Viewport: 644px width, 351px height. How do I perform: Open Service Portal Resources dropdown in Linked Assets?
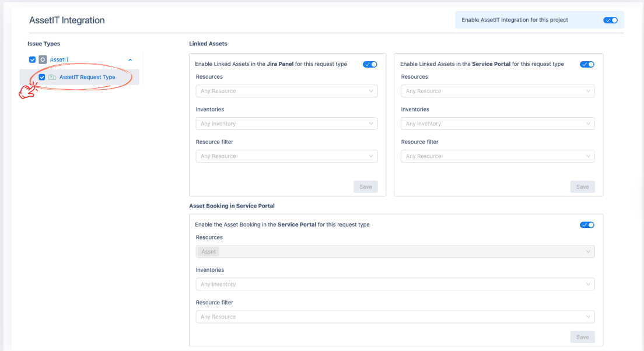[498, 91]
